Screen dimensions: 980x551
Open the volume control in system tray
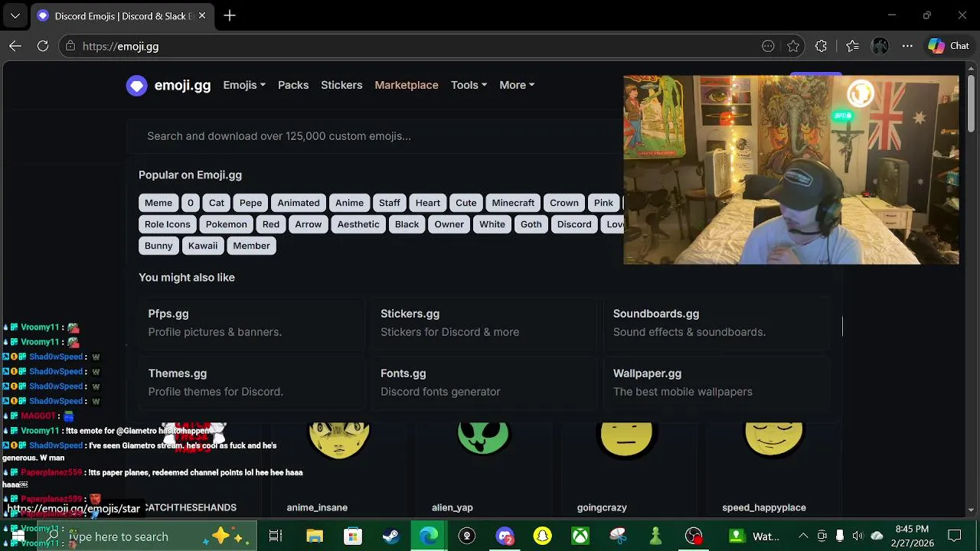857,536
